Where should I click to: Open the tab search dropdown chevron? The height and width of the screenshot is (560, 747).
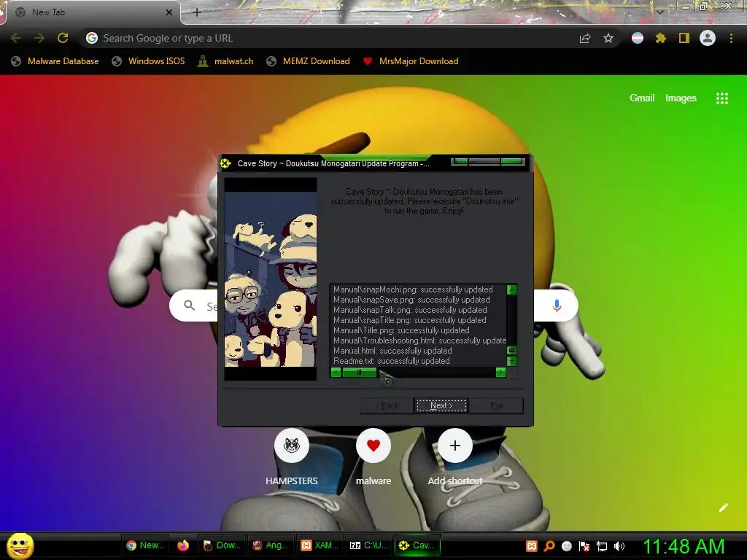coord(660,12)
